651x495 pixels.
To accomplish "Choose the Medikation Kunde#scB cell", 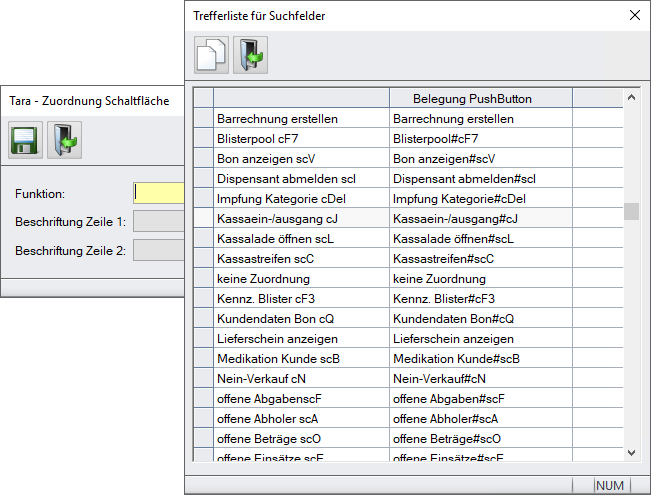I will point(480,358).
